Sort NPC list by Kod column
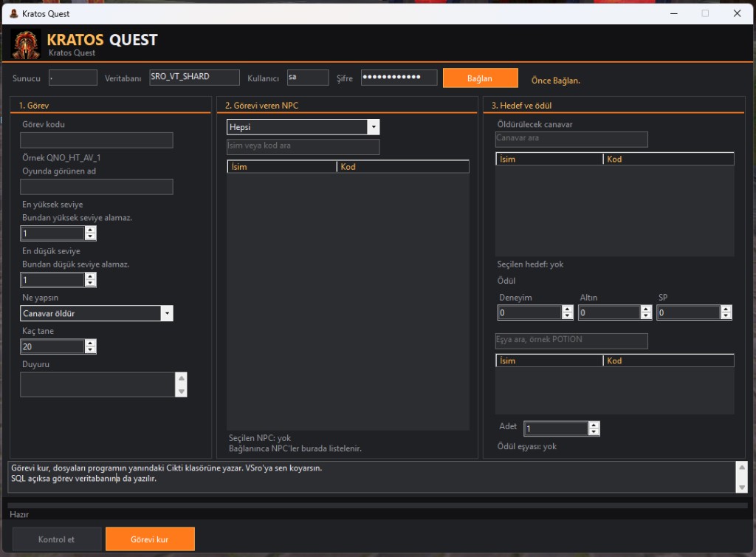The height and width of the screenshot is (557, 756). 402,167
